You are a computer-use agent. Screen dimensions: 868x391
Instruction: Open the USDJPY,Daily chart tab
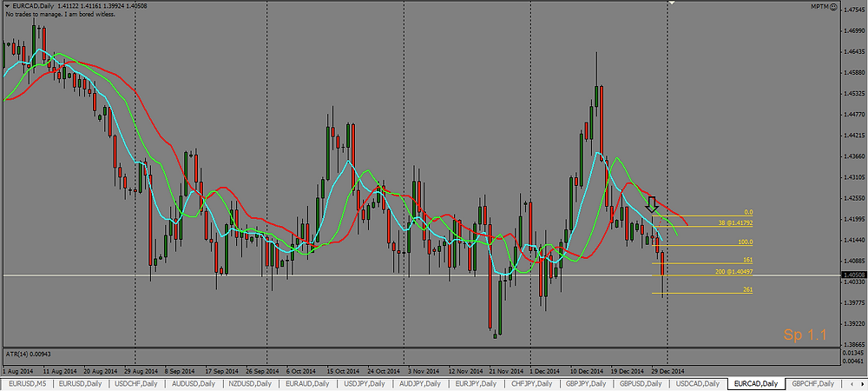point(364,383)
